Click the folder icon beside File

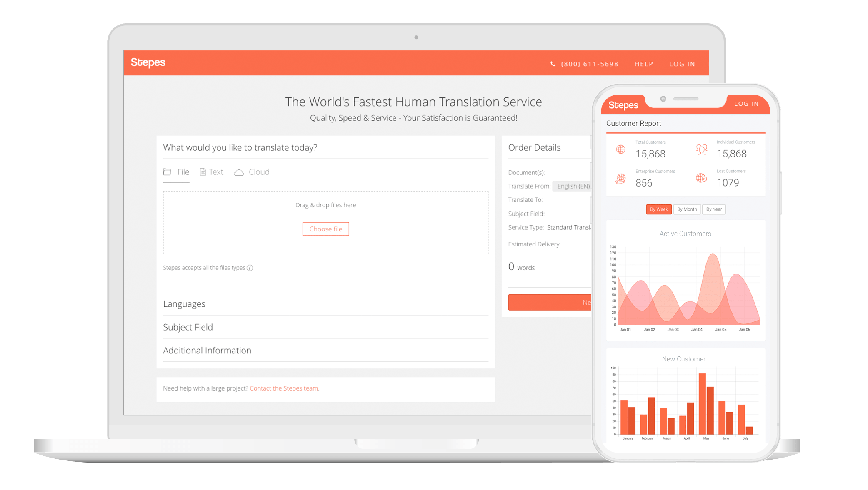pyautogui.click(x=167, y=172)
